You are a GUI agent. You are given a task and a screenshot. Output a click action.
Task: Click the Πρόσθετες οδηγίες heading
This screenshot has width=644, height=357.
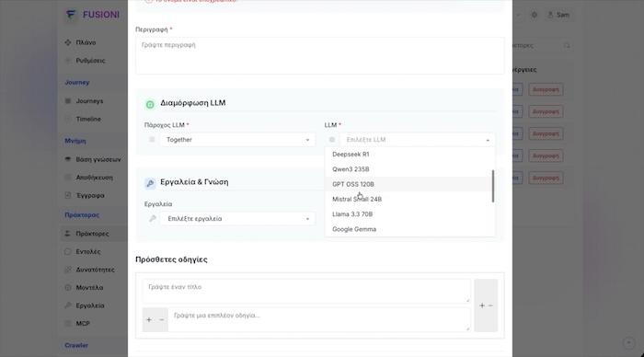pos(171,259)
